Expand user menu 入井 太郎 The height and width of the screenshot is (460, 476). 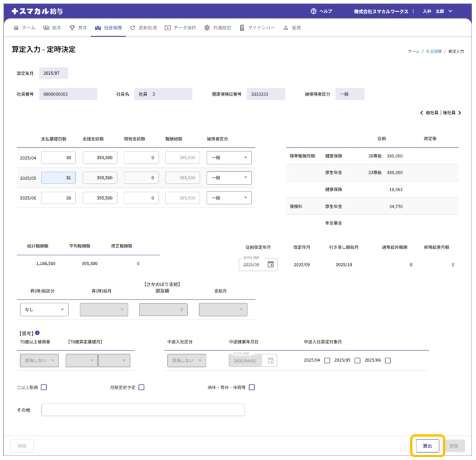(x=438, y=11)
